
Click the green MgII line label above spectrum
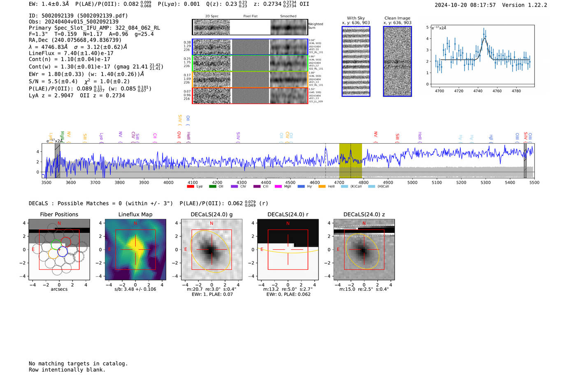click(x=62, y=137)
